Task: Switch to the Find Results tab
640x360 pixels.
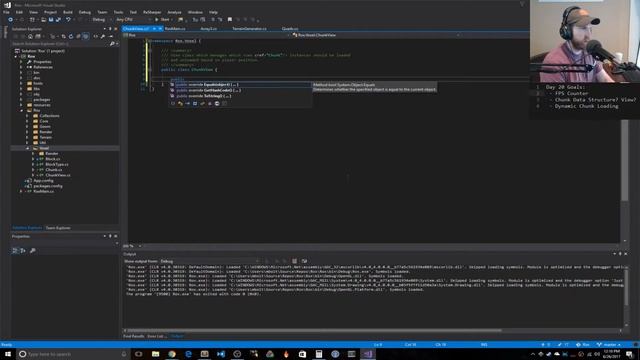Action: pyautogui.click(x=133, y=336)
